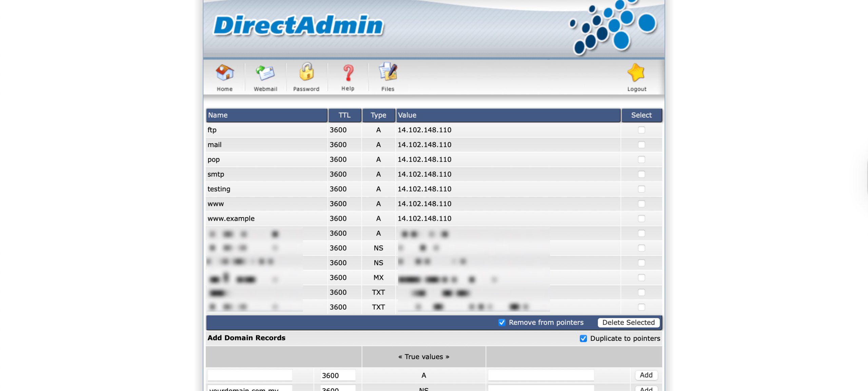The width and height of the screenshot is (868, 391).
Task: Open Help question mark icon
Action: coord(348,73)
